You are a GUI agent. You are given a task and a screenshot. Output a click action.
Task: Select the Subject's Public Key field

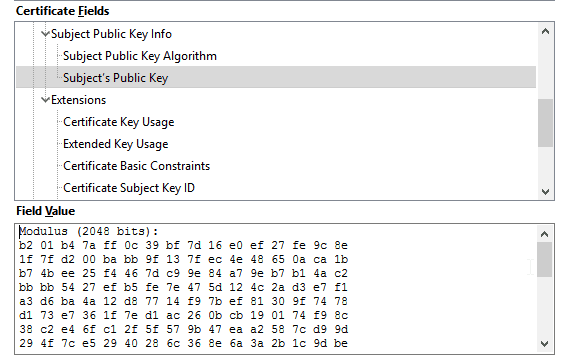coord(276,77)
